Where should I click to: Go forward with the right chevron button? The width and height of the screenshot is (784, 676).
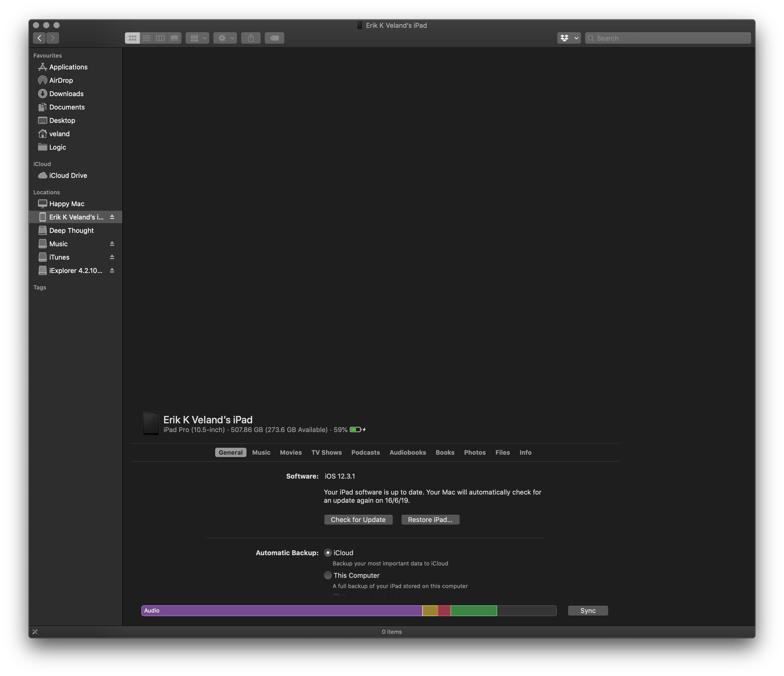53,38
